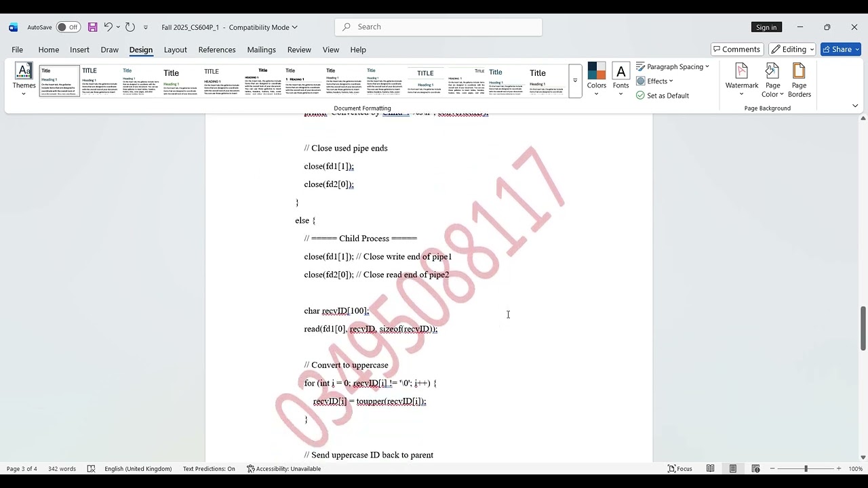Expand the Compatibility Mode file name dropdown
Image resolution: width=868 pixels, height=488 pixels.
point(294,27)
